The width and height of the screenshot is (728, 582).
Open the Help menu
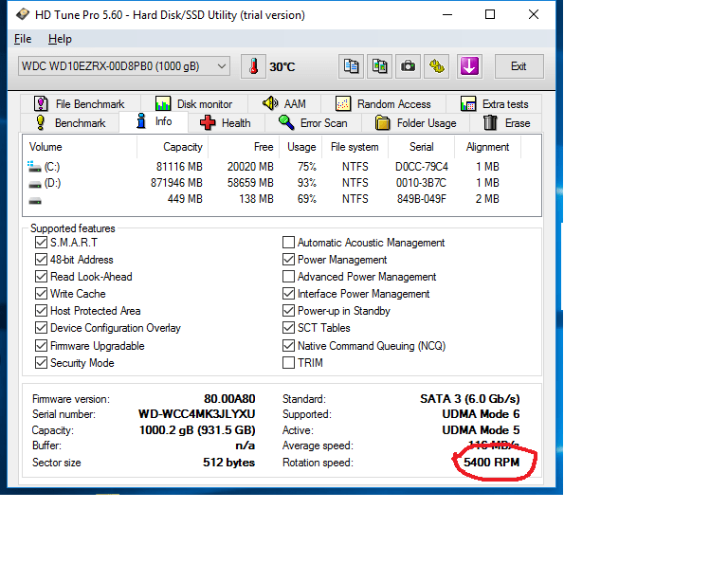pyautogui.click(x=60, y=39)
